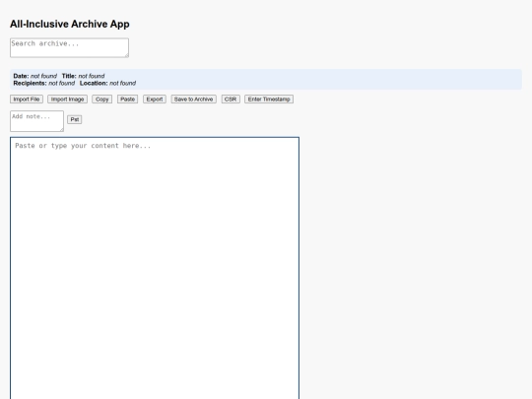Viewport: 532px width, 399px height.
Task: Click inside the main content text area
Action: 155,268
